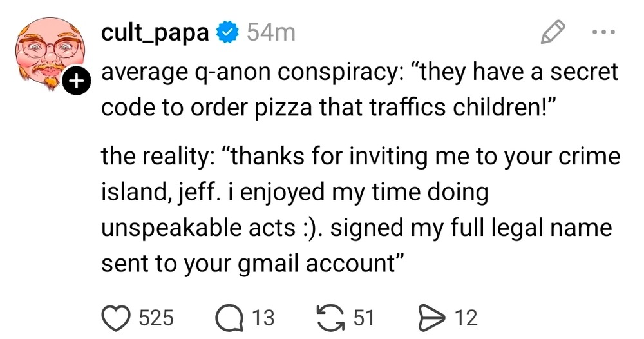This screenshot has height=339, width=644.
Task: Open the three-dot more options menu
Action: click(x=602, y=32)
